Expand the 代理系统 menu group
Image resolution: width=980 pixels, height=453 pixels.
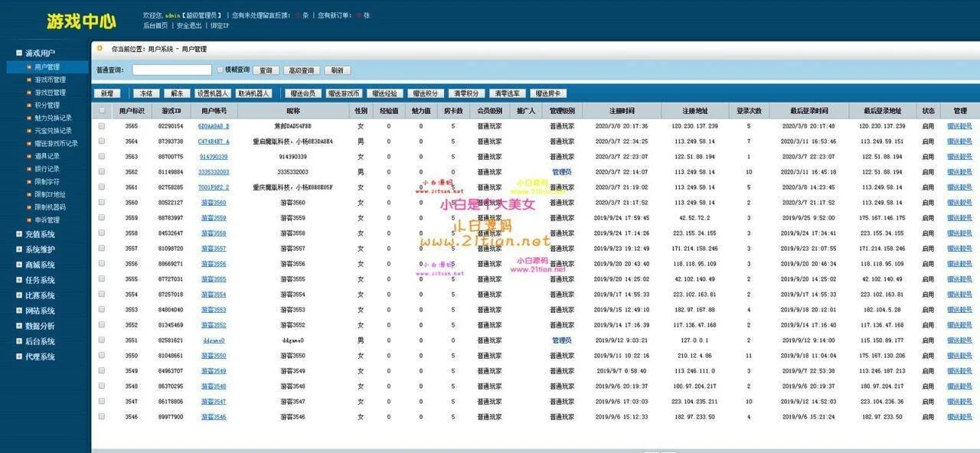[40, 357]
